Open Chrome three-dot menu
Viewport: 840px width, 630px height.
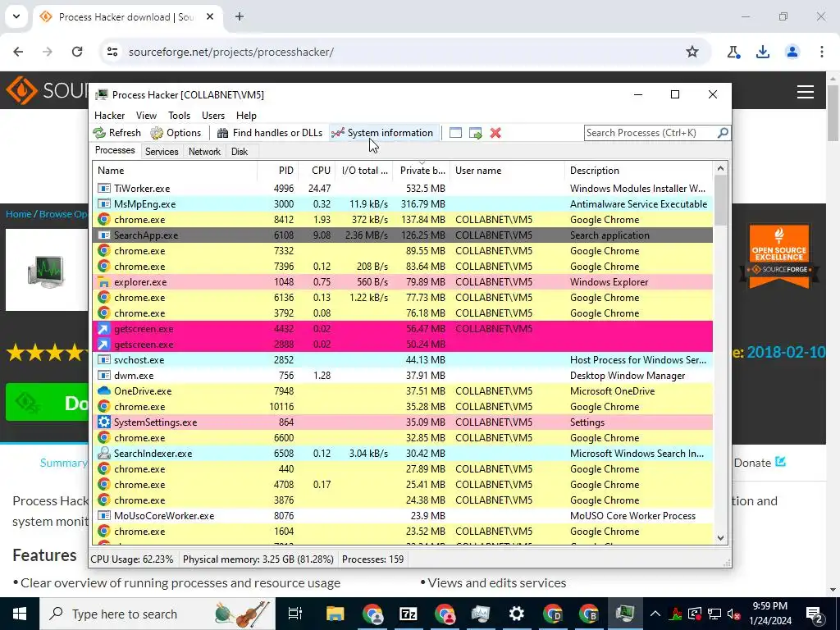pos(822,52)
